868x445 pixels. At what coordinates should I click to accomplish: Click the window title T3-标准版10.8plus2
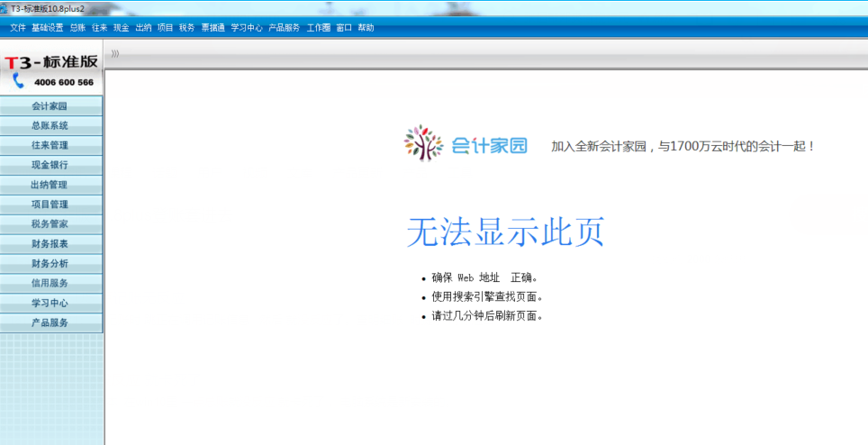48,9
